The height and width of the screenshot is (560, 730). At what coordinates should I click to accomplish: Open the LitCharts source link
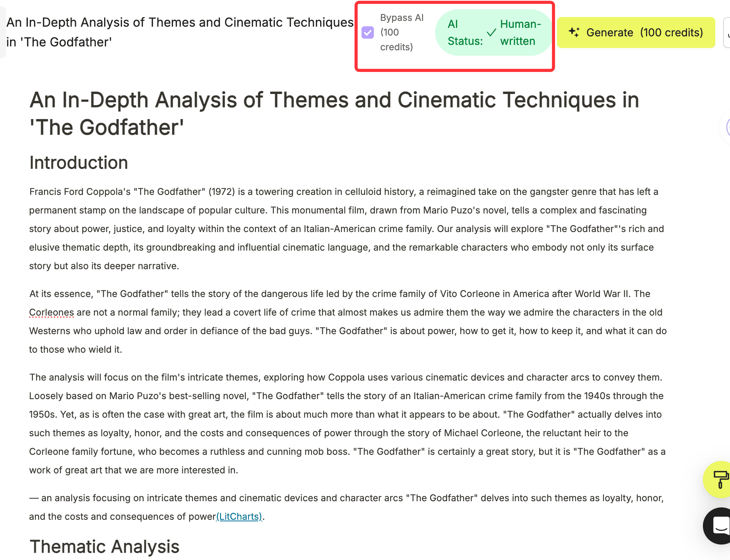click(x=239, y=517)
